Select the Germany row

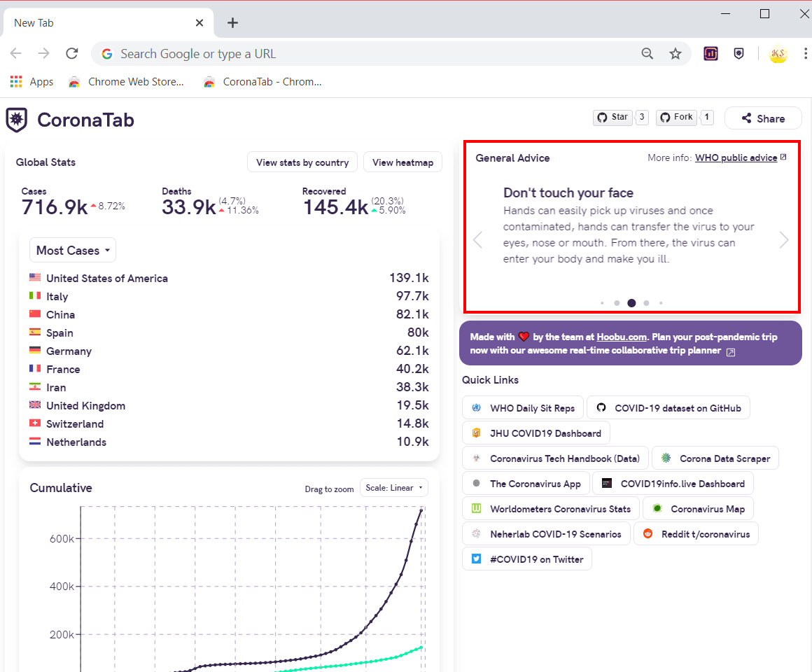229,351
